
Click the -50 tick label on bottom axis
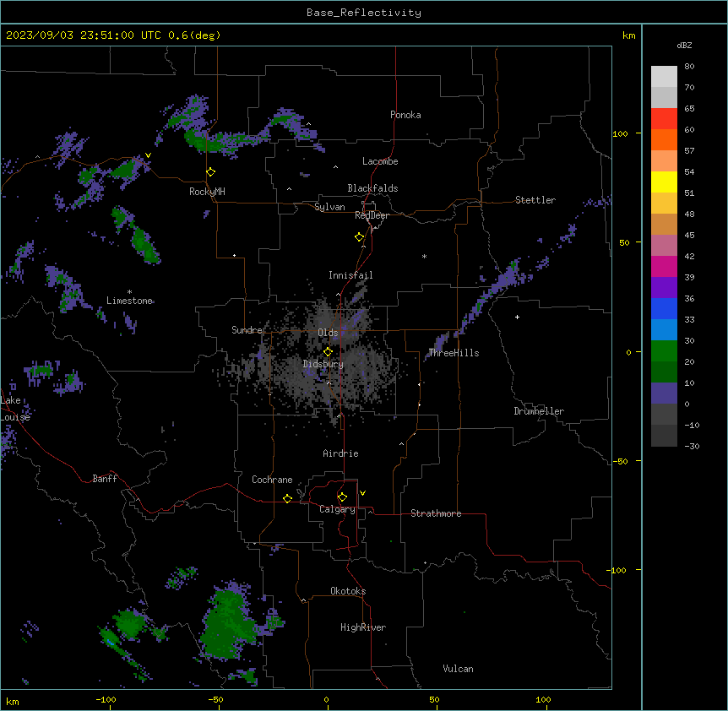[x=215, y=699]
